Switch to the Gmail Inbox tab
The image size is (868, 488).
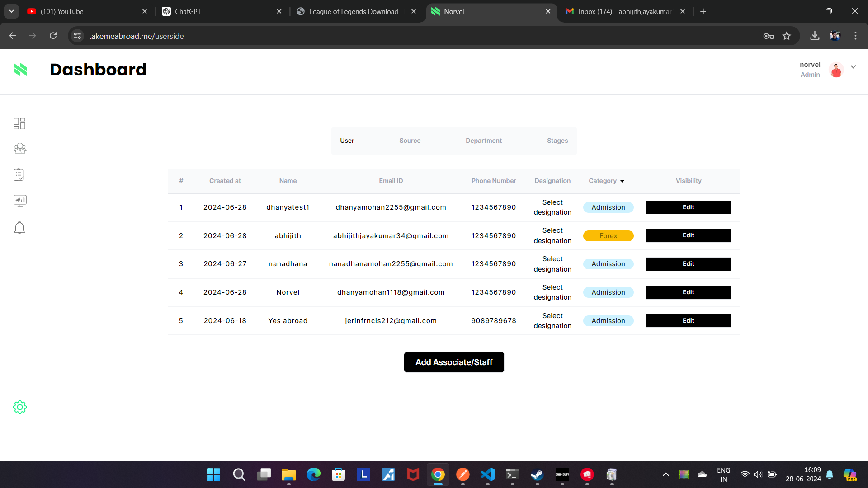coord(626,12)
